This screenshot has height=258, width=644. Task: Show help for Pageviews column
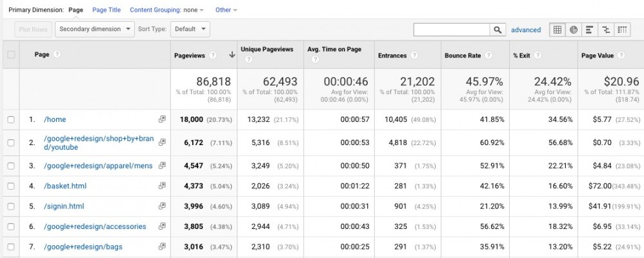[x=212, y=55]
